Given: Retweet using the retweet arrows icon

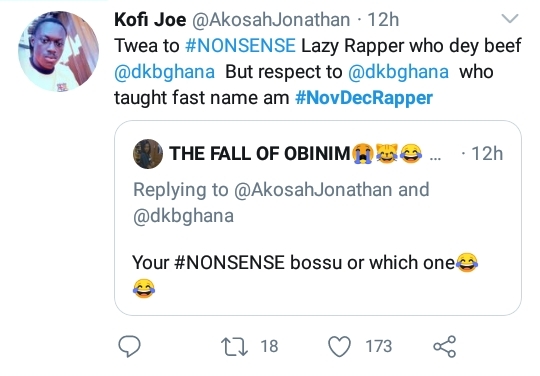Looking at the screenshot, I should pos(234,346).
